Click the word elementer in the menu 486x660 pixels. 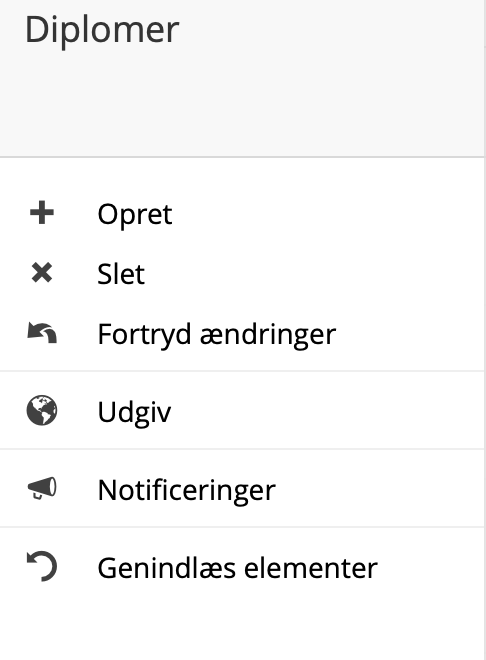click(311, 569)
